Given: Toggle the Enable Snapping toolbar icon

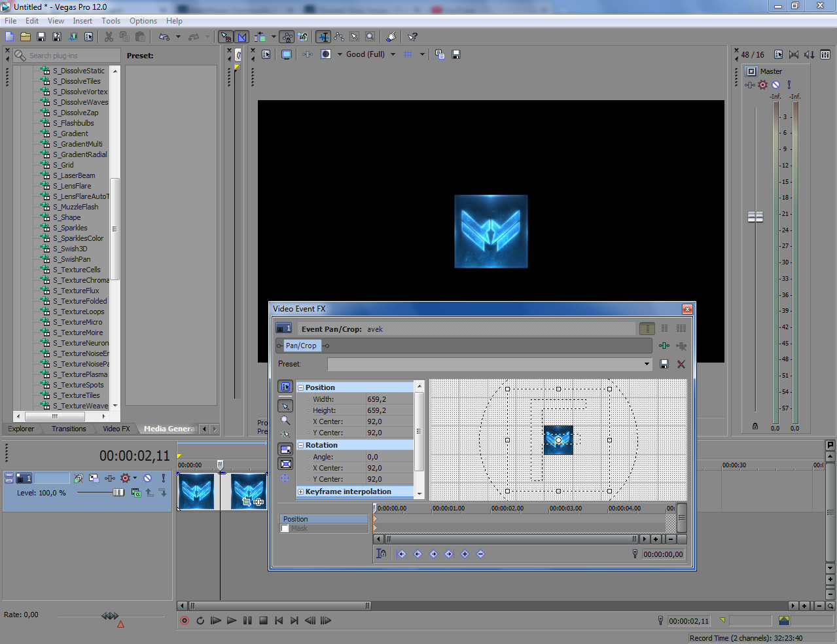Looking at the screenshot, I should [x=225, y=37].
